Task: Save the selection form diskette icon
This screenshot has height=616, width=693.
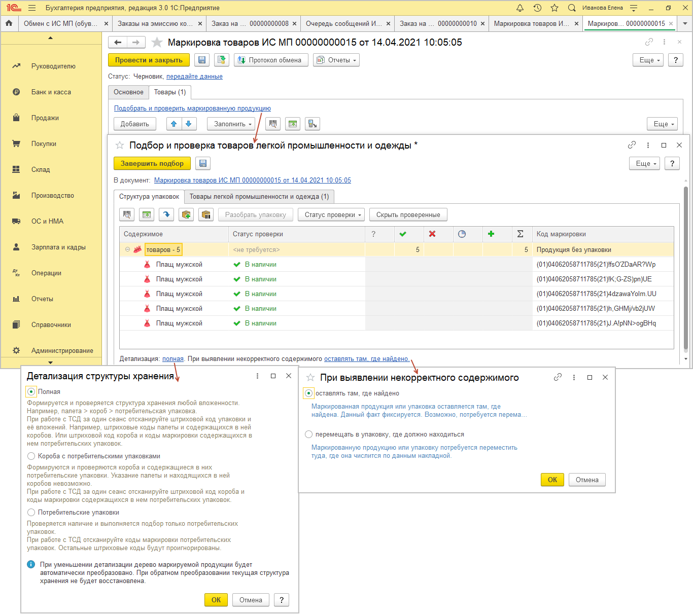Action: [x=203, y=163]
